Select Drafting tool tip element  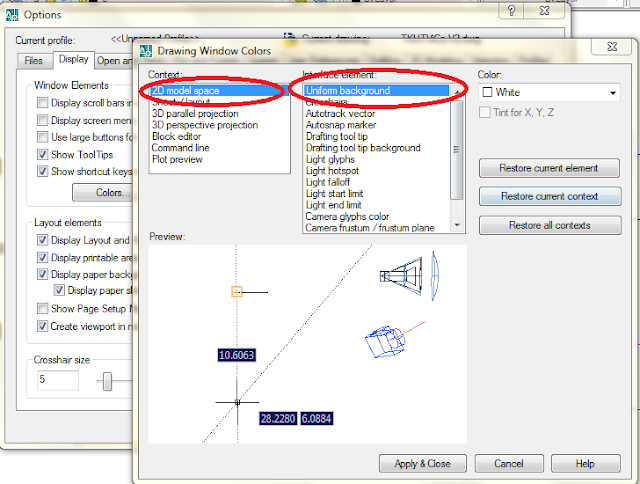378,136
